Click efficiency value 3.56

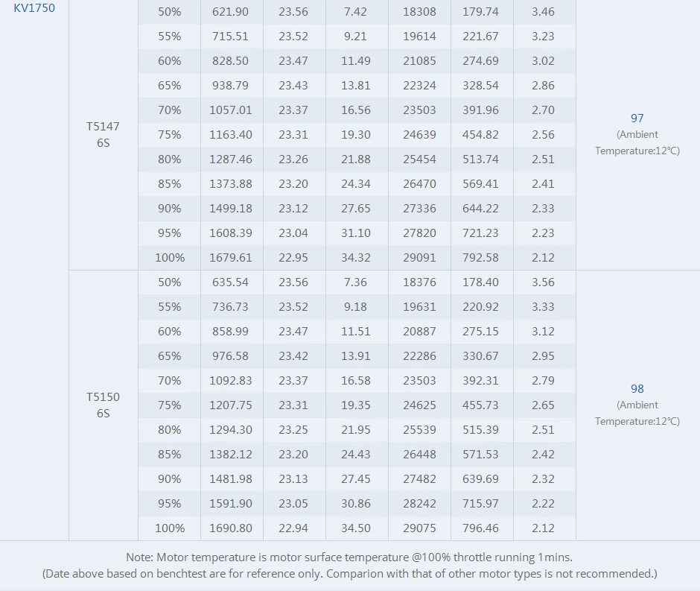[x=544, y=282]
